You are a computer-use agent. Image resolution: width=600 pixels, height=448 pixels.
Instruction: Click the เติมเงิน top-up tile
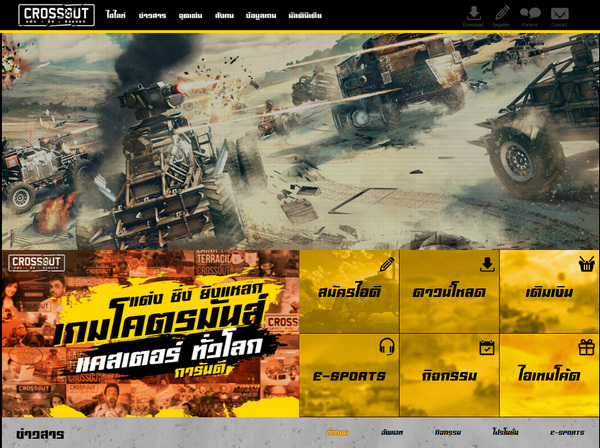pos(549,293)
